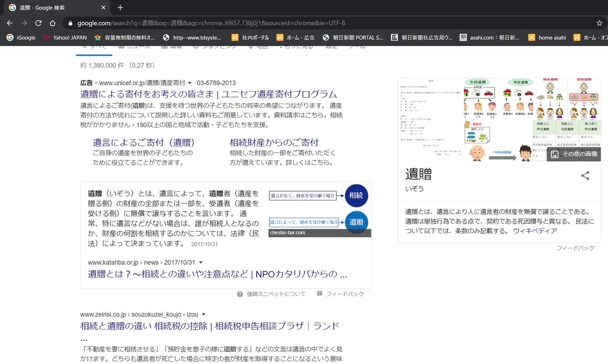Open the 社内ポータル bookmark
Screen dimensions: 608x364
(251, 37)
